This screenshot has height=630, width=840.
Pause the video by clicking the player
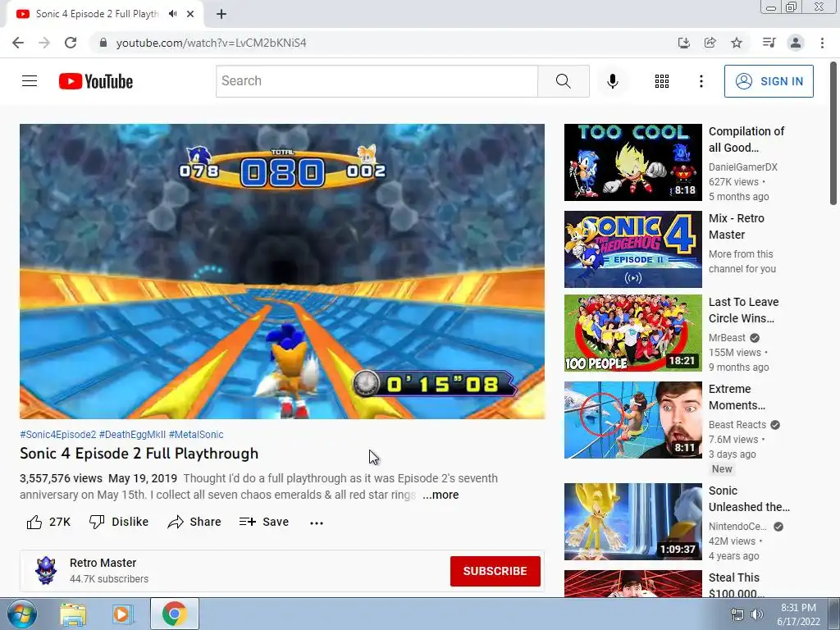coord(282,272)
